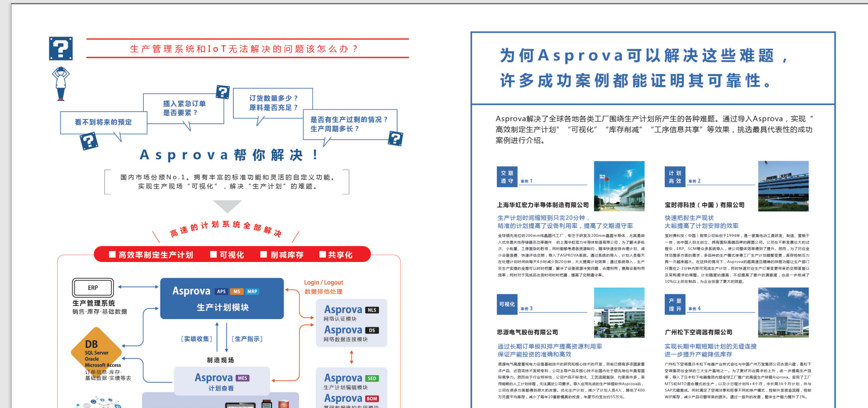The image size is (868, 408).
Task: Click the 数据排他处理 label
Action: [x=323, y=291]
